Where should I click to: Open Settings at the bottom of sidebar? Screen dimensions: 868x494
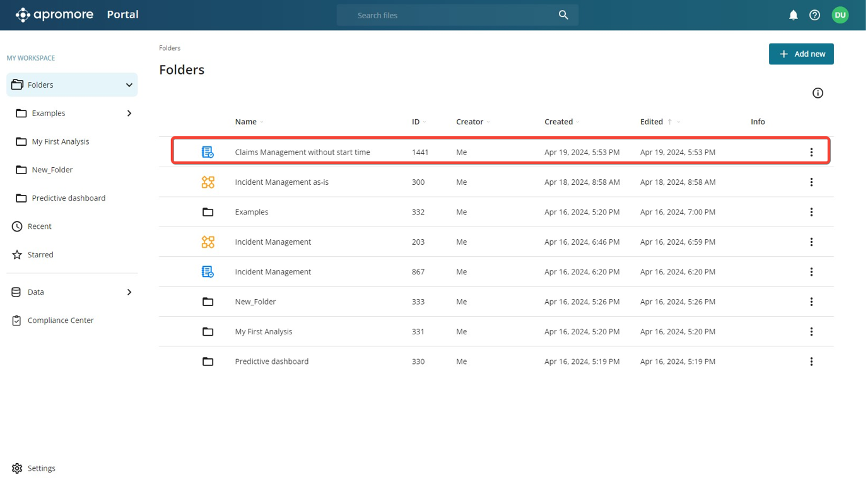(41, 468)
